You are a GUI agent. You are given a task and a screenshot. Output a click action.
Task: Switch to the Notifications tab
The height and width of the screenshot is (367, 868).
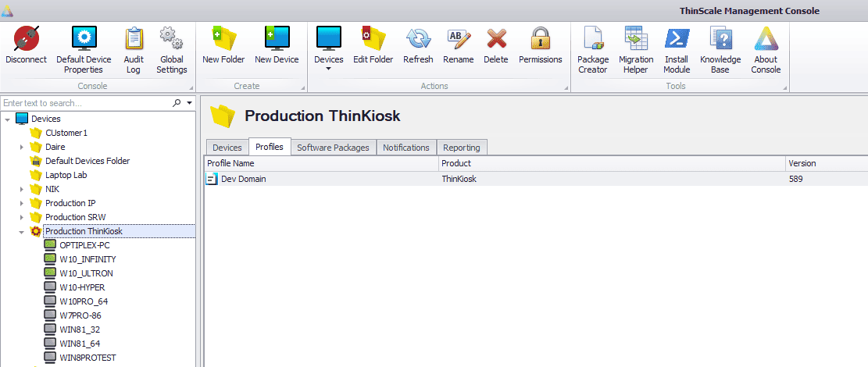tap(406, 148)
